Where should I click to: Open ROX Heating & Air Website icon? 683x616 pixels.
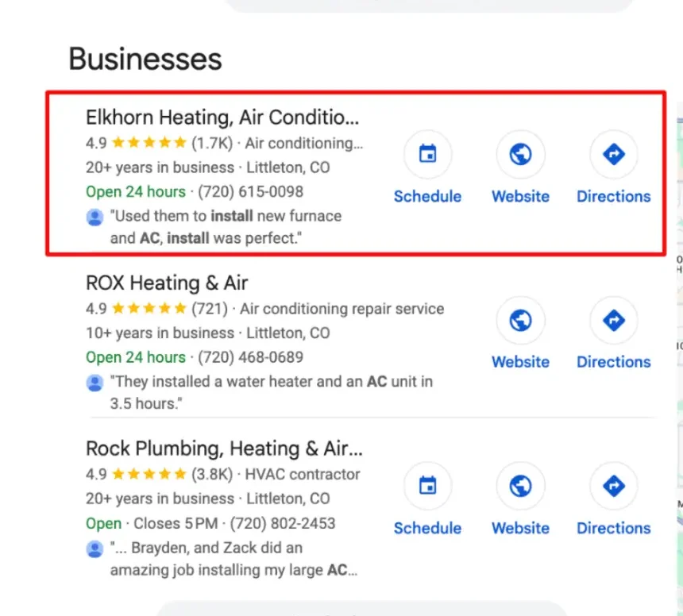point(520,320)
